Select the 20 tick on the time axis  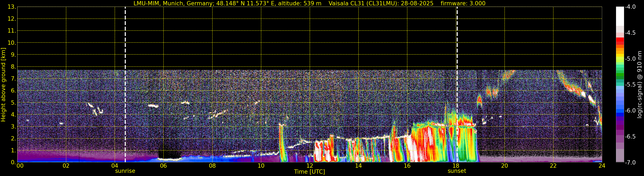pyautogui.click(x=504, y=166)
